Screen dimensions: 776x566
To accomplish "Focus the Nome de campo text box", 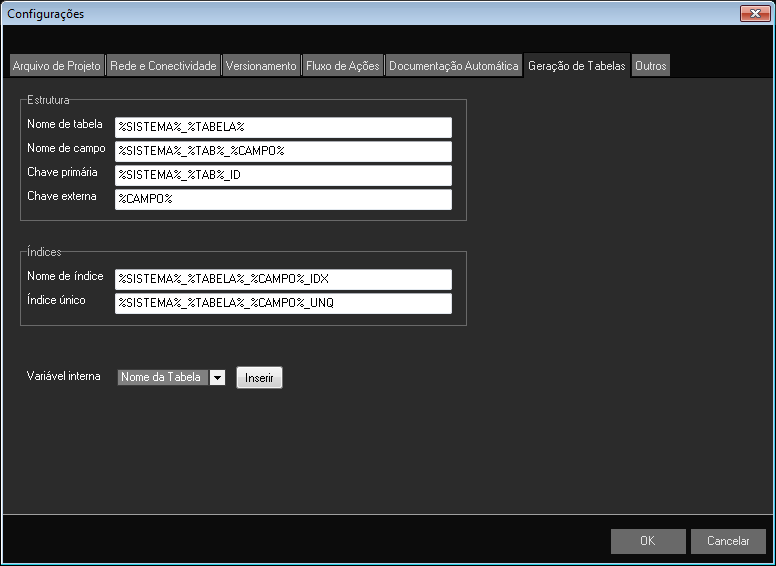I will click(283, 151).
